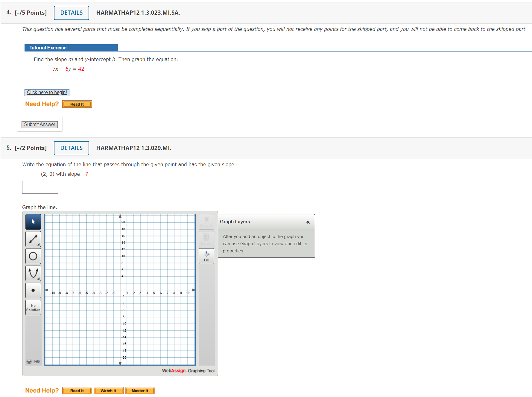Toggle the No Solution option
The image size is (532, 397).
(x=33, y=307)
